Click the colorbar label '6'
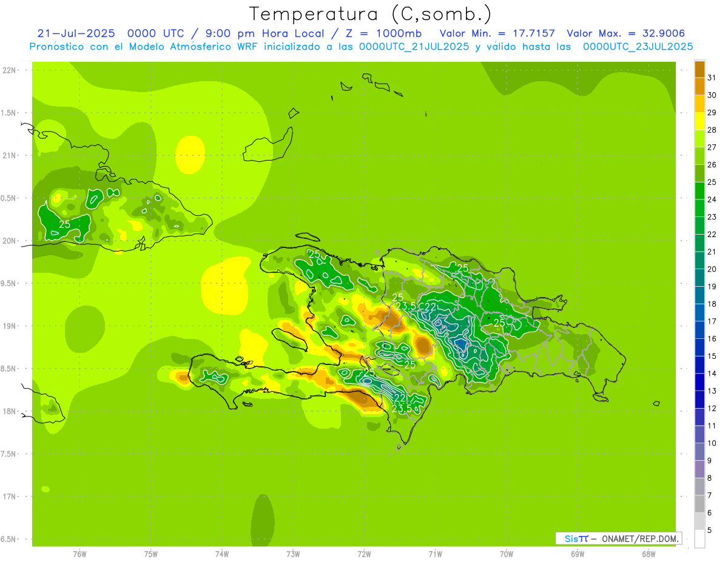This screenshot has width=728, height=562. point(710,513)
